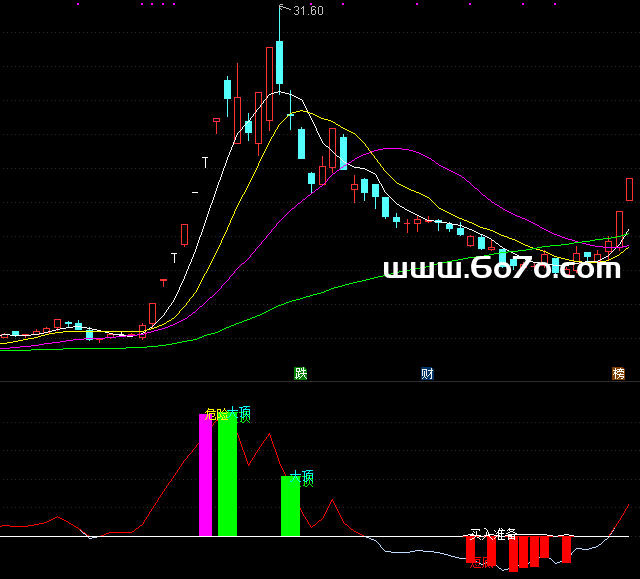This screenshot has width=640, height=579.
Task: Click the last red candlestick on right
Action: (630, 189)
